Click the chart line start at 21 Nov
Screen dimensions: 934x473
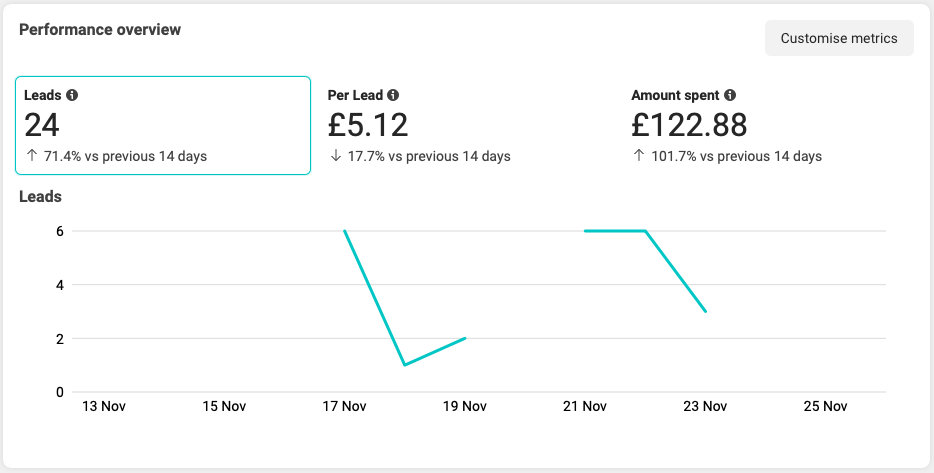585,231
